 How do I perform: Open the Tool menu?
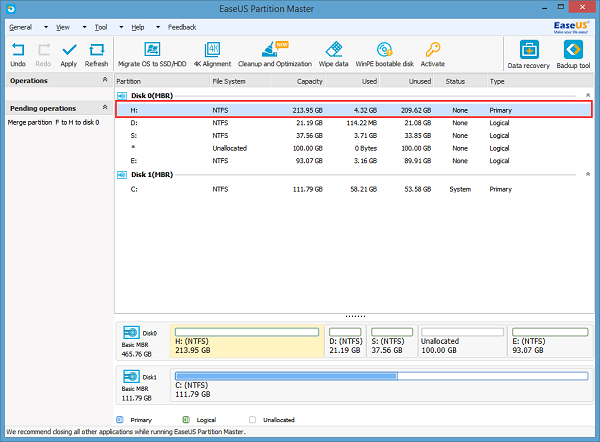pos(101,27)
